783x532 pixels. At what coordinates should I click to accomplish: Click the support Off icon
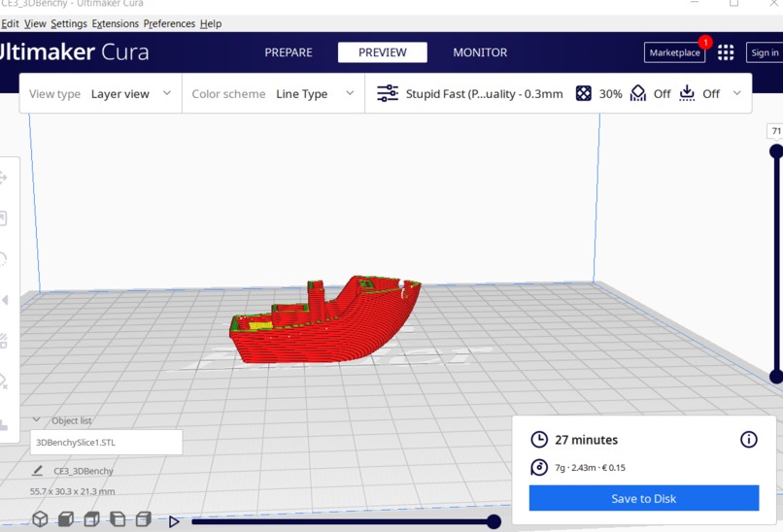[637, 93]
